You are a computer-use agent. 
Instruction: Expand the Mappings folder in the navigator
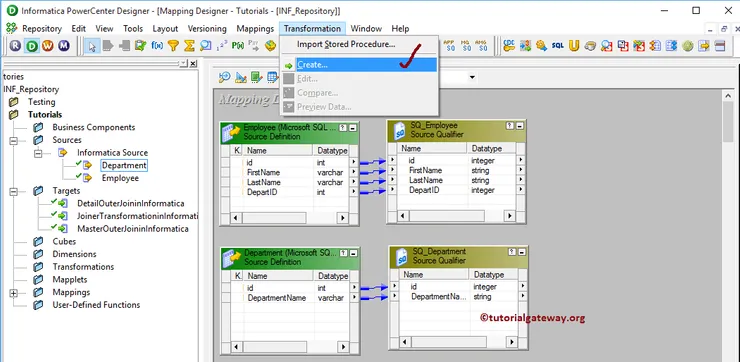tap(13, 293)
